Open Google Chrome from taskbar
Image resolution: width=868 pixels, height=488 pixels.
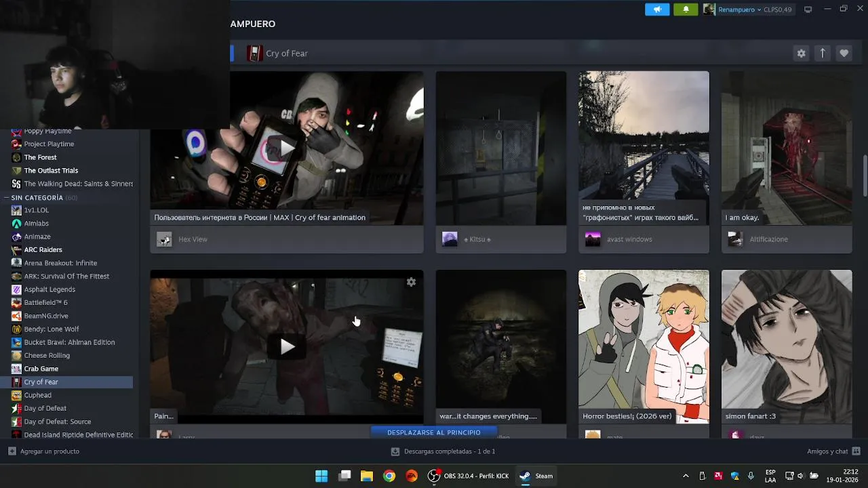(389, 476)
